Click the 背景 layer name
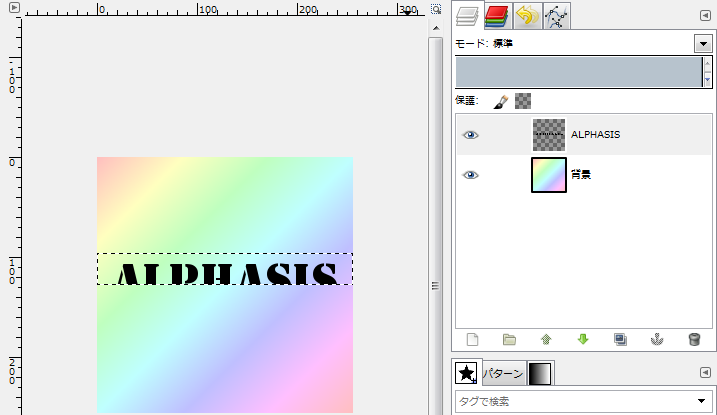717x415 pixels. [581, 175]
